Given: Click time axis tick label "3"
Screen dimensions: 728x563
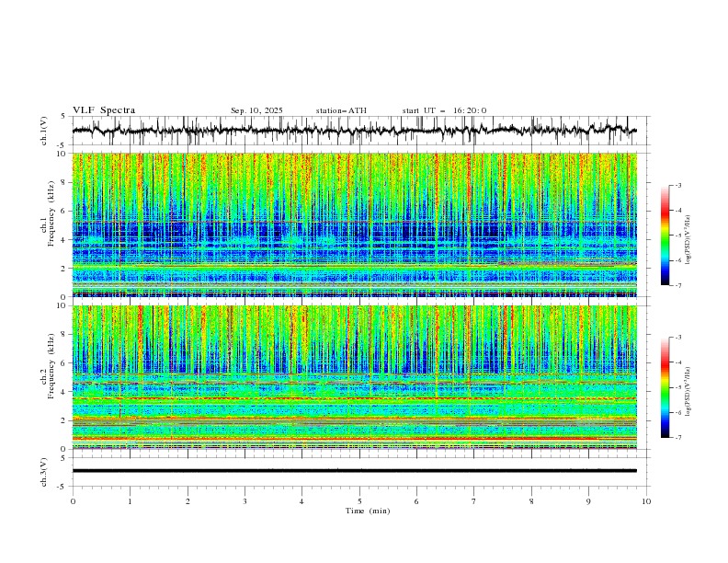Looking at the screenshot, I should pyautogui.click(x=245, y=501).
